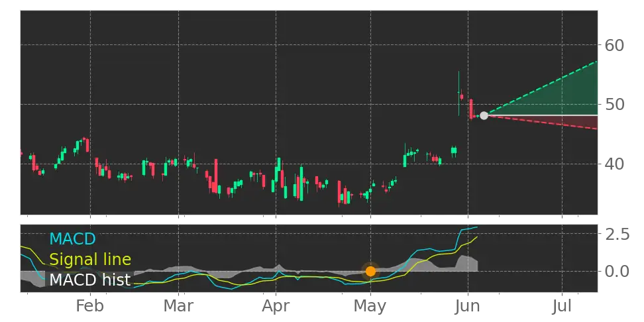Click the Jul x-axis label
The width and height of the screenshot is (644, 322).
click(x=561, y=306)
